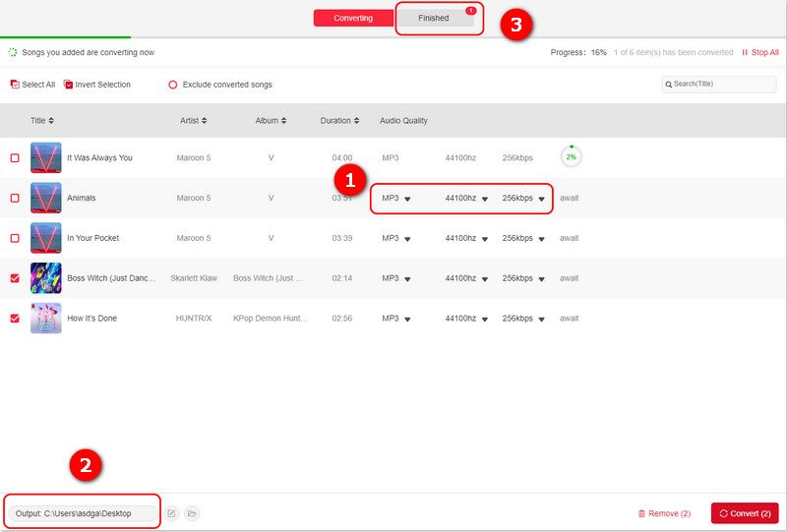Sort songs by Artist column arrows
This screenshot has height=532, width=787.
tap(205, 121)
